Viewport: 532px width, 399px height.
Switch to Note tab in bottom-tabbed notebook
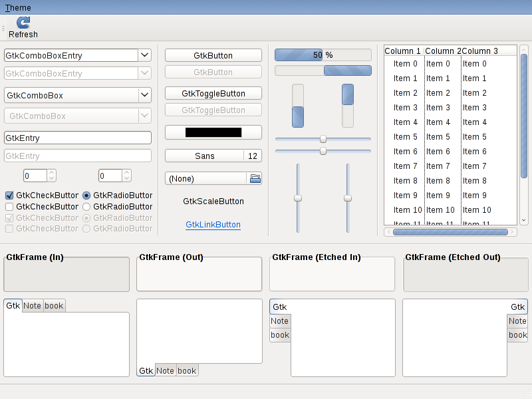[x=165, y=370]
